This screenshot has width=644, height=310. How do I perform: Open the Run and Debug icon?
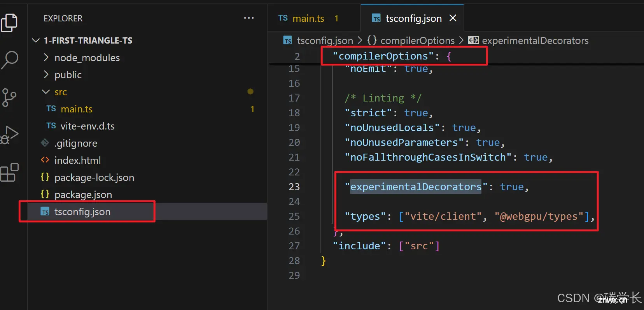pyautogui.click(x=10, y=135)
